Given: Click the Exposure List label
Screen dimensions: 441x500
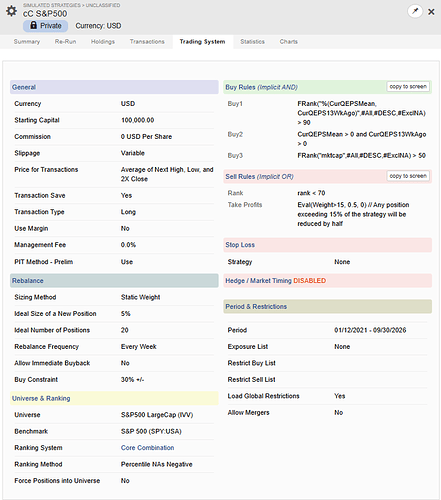Looking at the screenshot, I should point(248,347).
